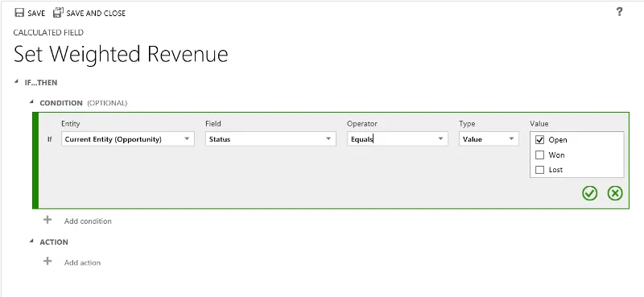
Task: Open help via the question mark
Action: 619,12
